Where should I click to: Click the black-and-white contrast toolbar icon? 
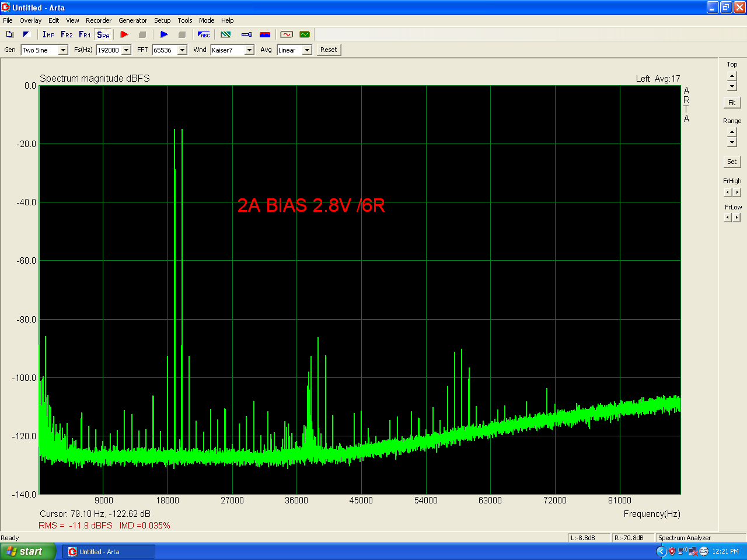point(26,34)
